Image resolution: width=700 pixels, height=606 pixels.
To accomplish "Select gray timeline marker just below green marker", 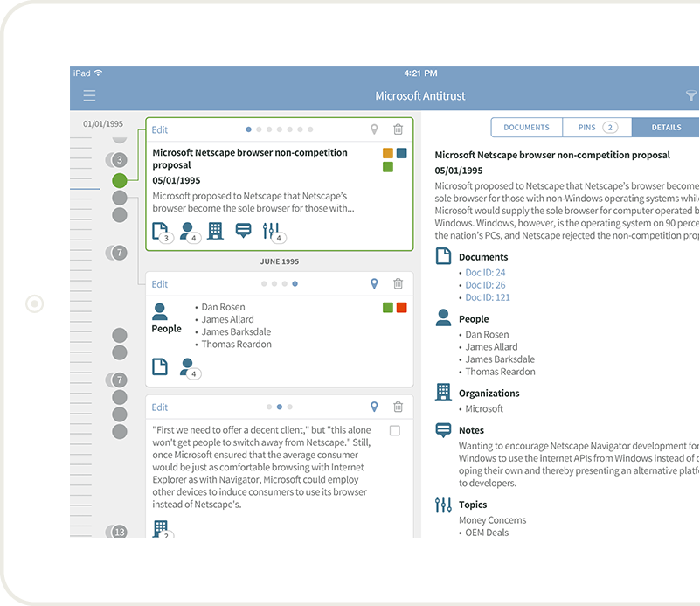I will 120,198.
